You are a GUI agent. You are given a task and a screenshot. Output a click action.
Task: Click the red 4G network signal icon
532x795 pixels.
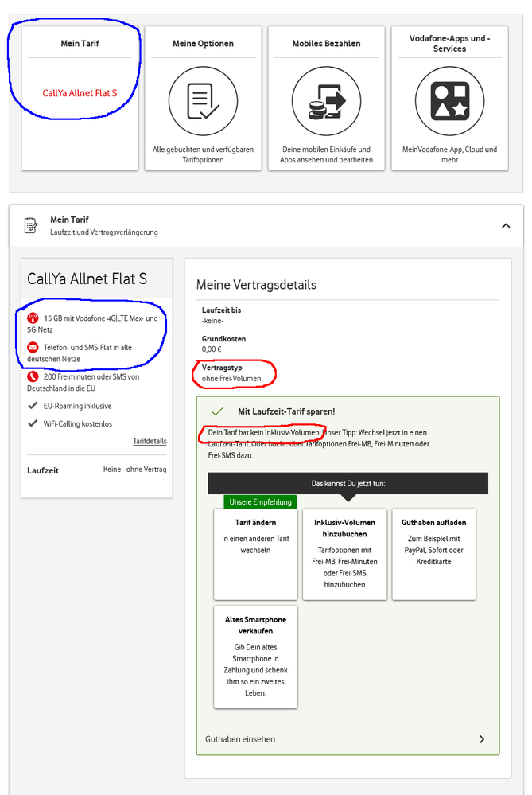tap(33, 318)
